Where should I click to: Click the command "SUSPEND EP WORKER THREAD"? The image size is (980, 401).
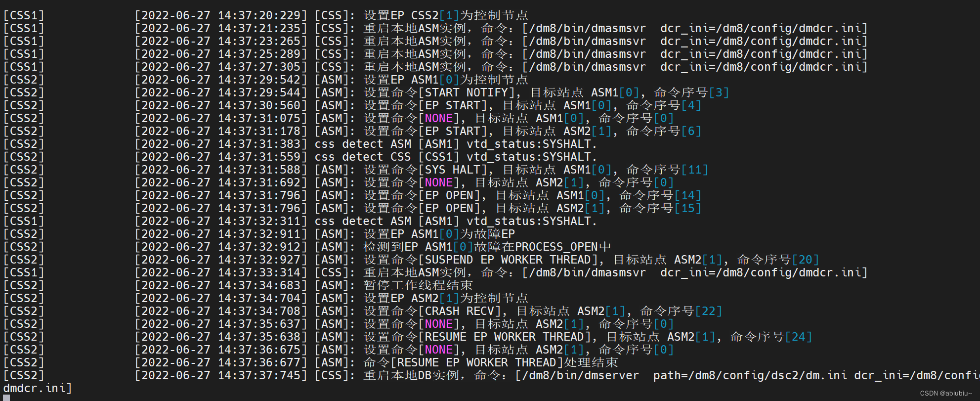coord(508,260)
